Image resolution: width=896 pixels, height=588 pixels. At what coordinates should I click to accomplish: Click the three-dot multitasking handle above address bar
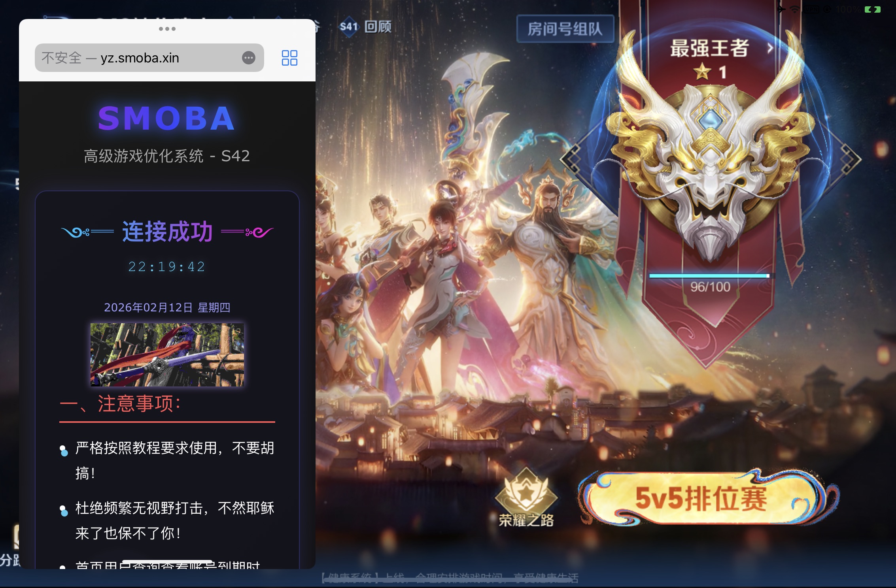[167, 29]
